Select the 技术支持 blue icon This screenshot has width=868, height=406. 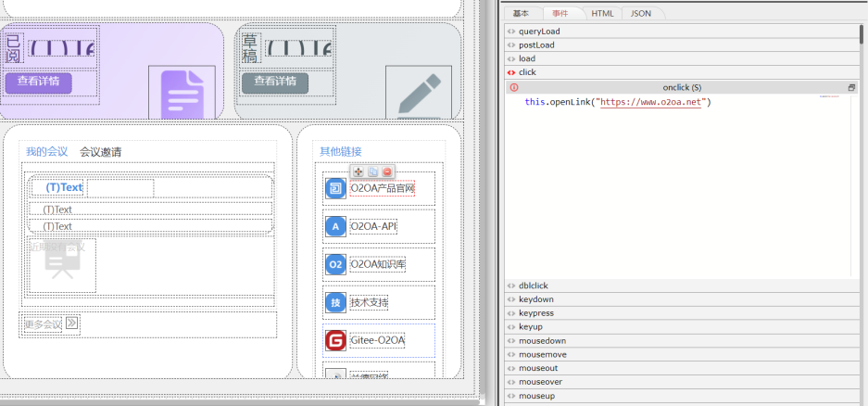336,302
